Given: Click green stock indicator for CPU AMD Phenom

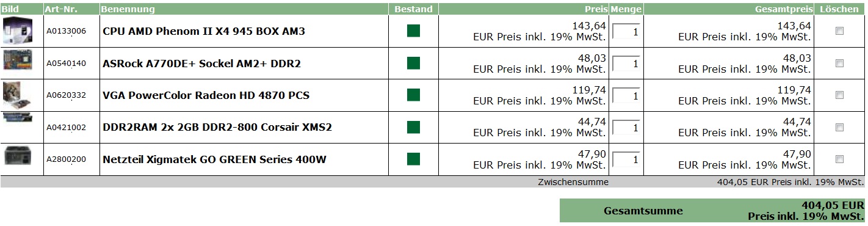Looking at the screenshot, I should 413,31.
